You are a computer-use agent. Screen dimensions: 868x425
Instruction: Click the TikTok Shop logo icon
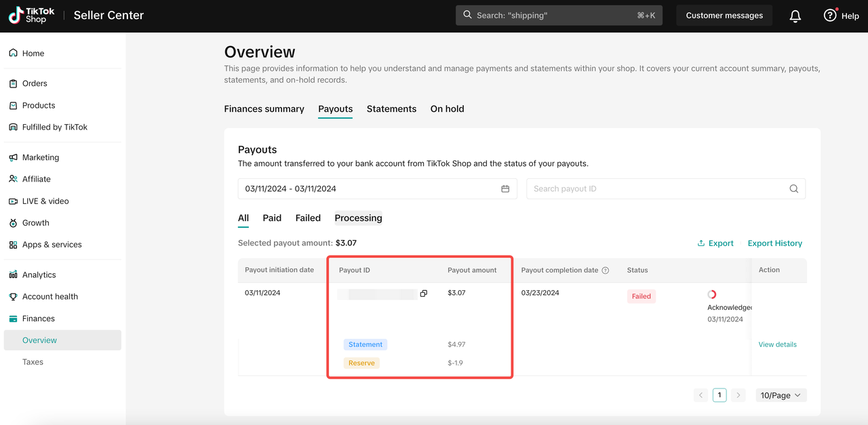15,16
